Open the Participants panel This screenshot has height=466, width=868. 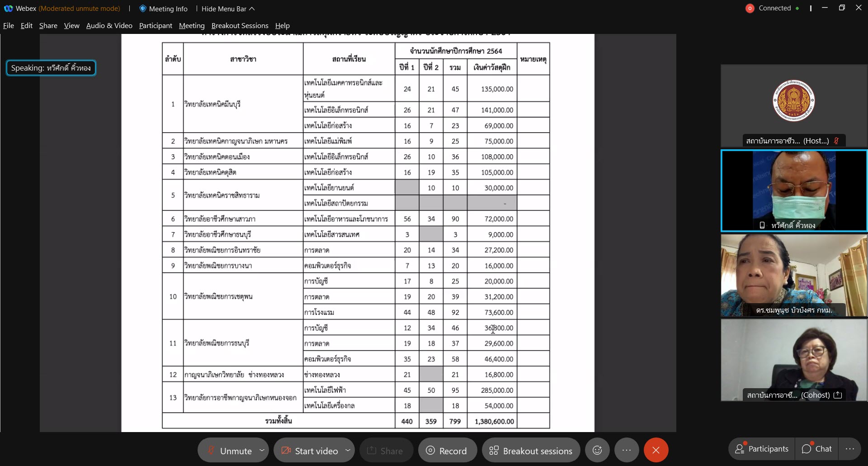(x=762, y=449)
